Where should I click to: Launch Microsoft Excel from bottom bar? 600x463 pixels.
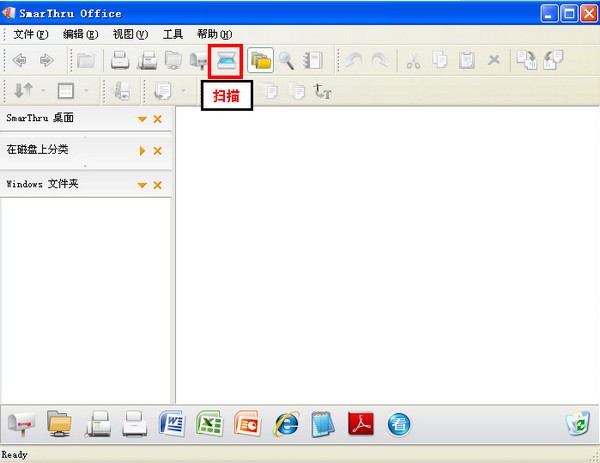point(209,423)
